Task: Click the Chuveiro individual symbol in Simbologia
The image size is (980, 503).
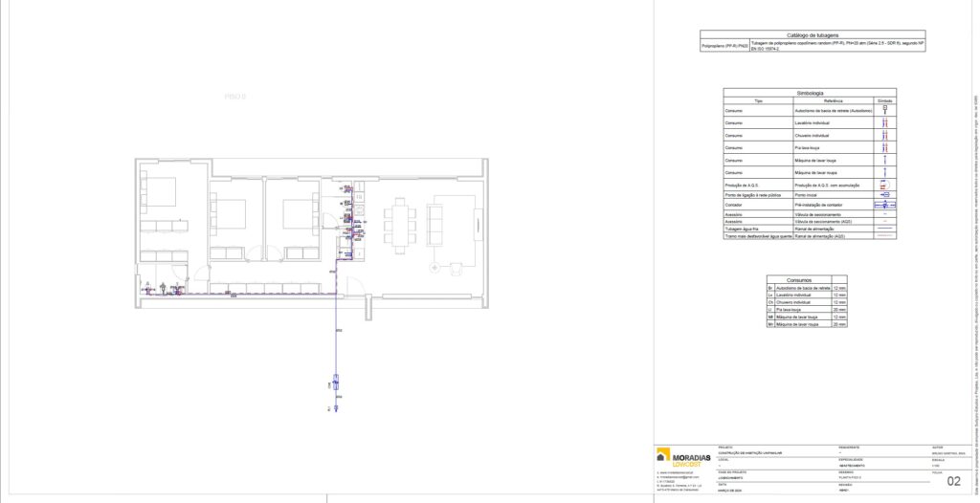Action: tap(885, 135)
